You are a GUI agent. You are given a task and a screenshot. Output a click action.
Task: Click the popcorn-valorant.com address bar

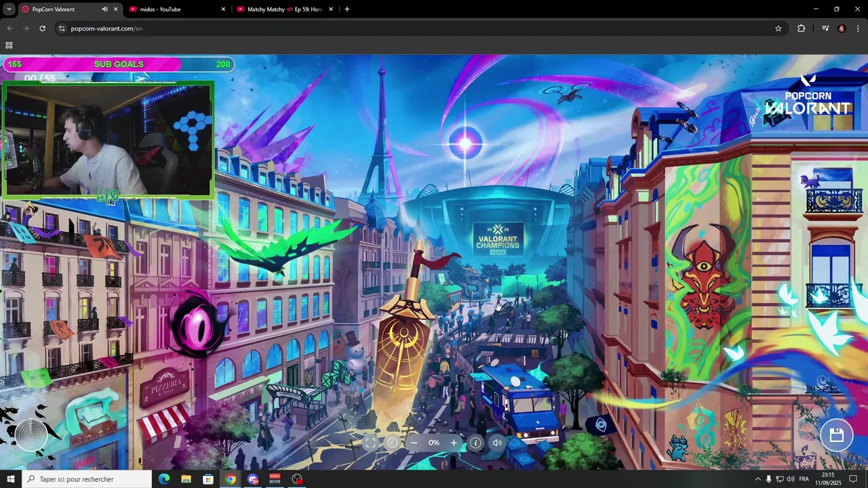pyautogui.click(x=420, y=28)
